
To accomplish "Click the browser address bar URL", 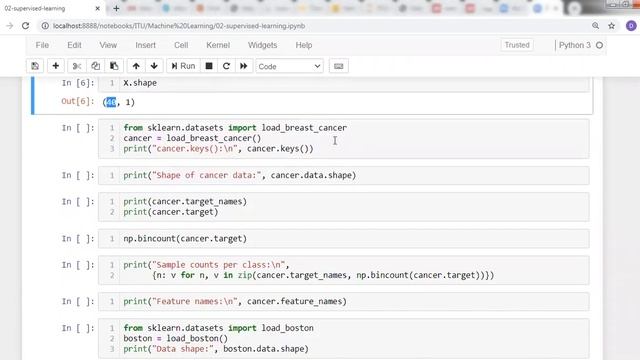I will 179,26.
